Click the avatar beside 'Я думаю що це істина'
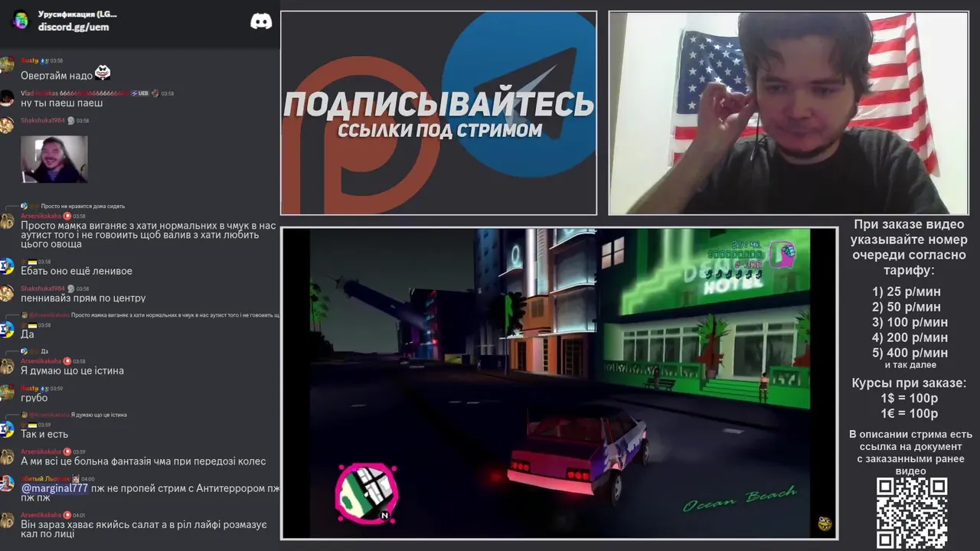The width and height of the screenshot is (980, 551). (7, 366)
